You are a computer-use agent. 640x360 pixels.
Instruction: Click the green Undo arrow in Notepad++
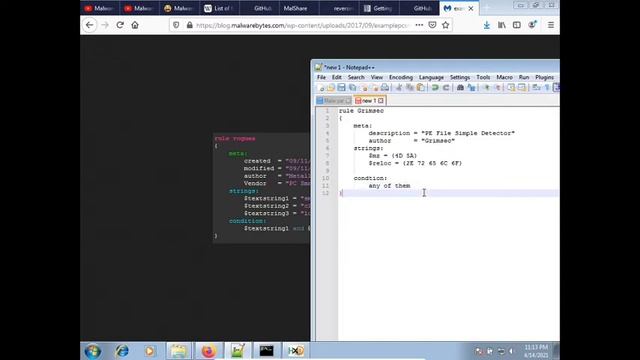[435, 87]
